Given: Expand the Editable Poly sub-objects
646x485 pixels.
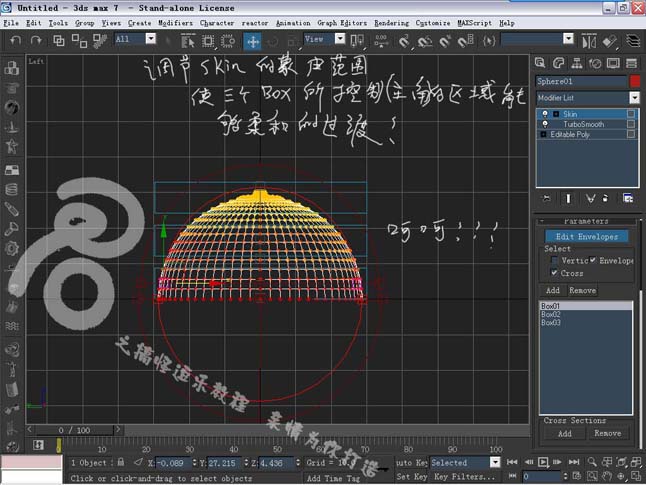Looking at the screenshot, I should (543, 134).
